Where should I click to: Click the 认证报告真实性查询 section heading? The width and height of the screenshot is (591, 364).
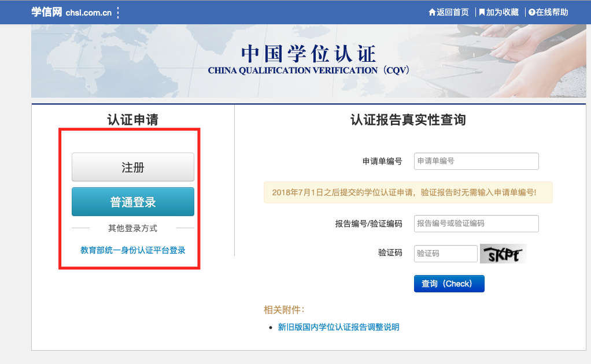(x=408, y=120)
